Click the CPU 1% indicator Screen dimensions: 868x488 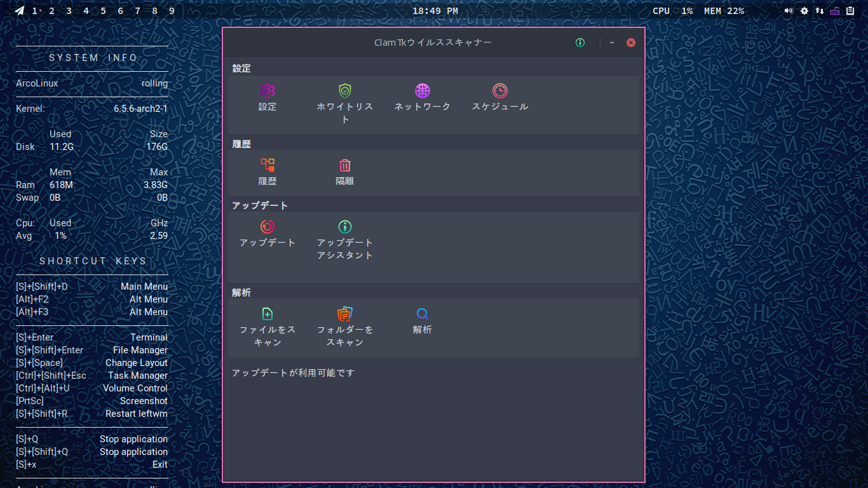coord(673,11)
